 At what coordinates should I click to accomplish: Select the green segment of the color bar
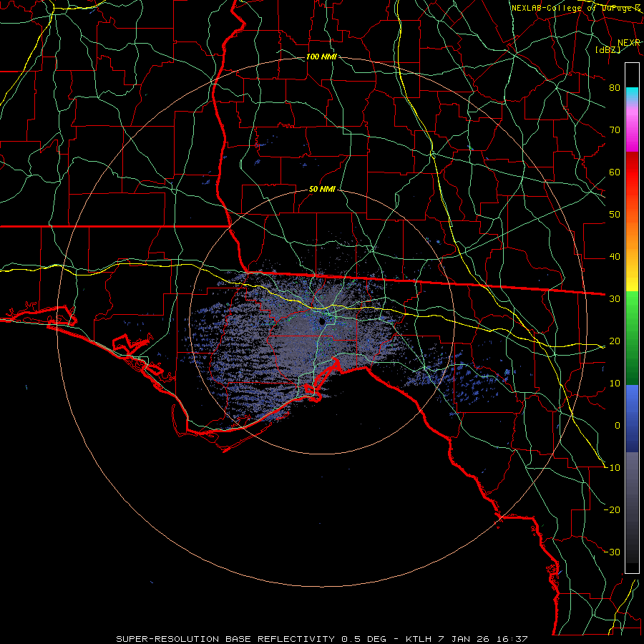[x=632, y=338]
